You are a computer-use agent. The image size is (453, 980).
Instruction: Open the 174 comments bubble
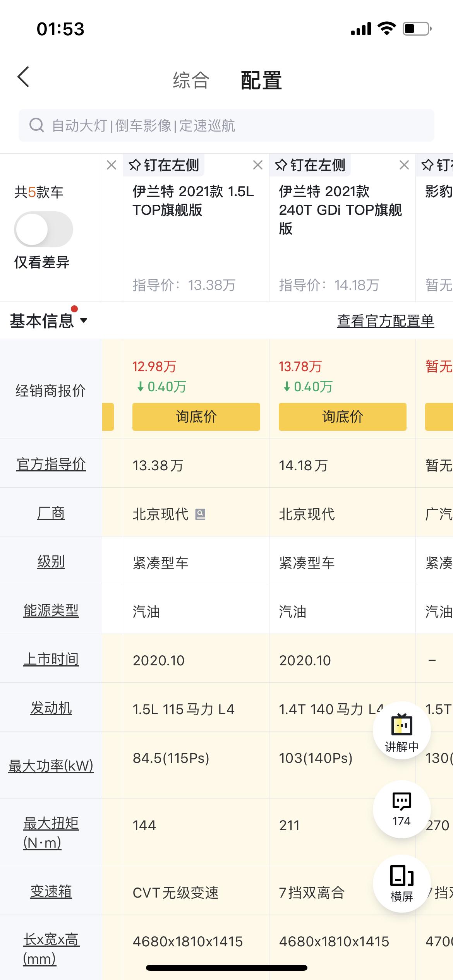(x=402, y=809)
